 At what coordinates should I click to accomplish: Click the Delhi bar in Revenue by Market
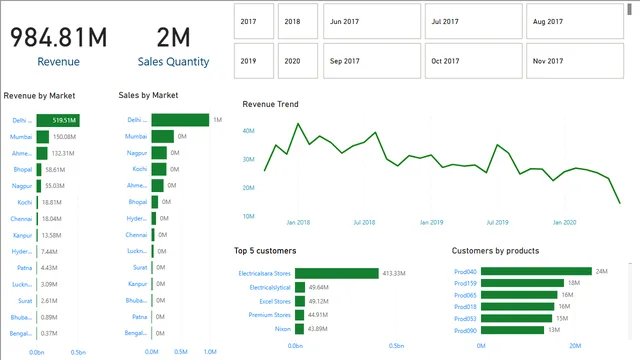[58, 120]
